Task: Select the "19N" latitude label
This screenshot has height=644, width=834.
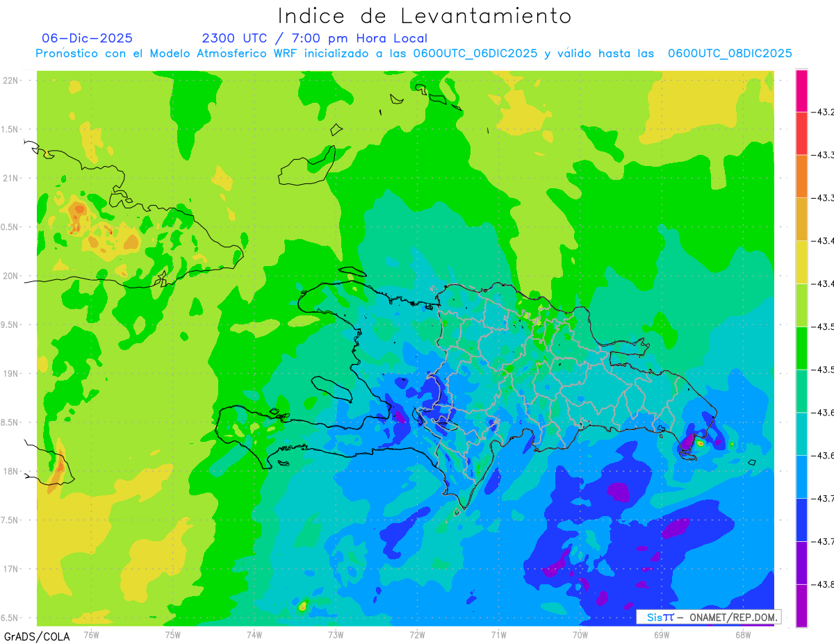Action: coord(10,374)
